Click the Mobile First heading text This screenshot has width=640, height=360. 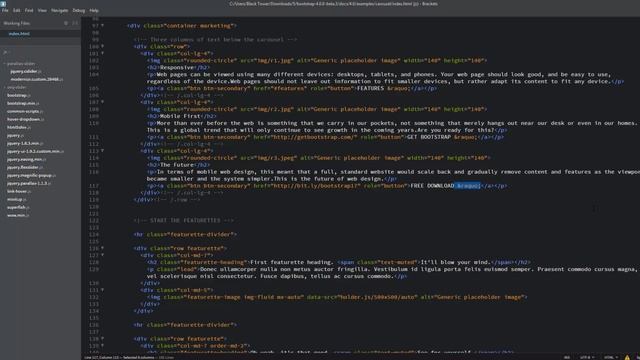tap(180, 116)
